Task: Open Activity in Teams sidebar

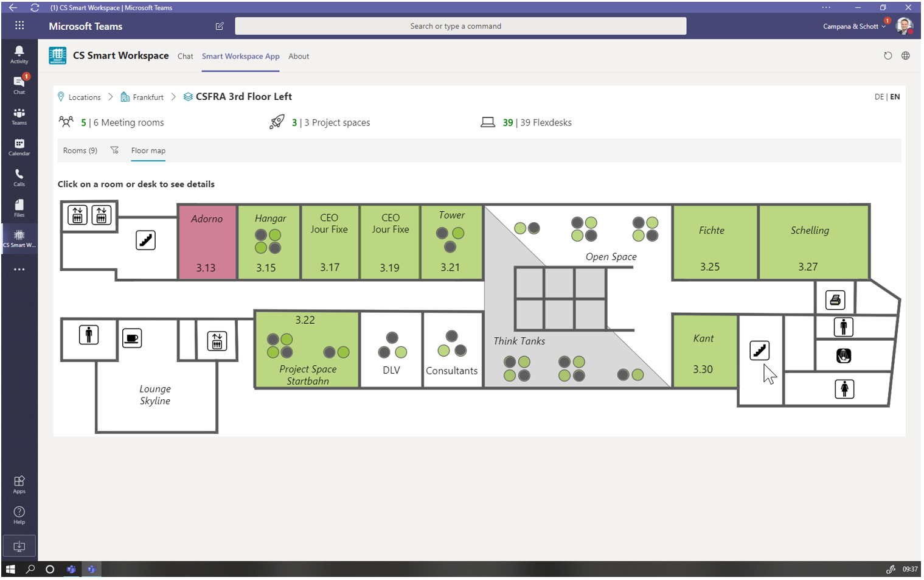Action: click(x=19, y=54)
